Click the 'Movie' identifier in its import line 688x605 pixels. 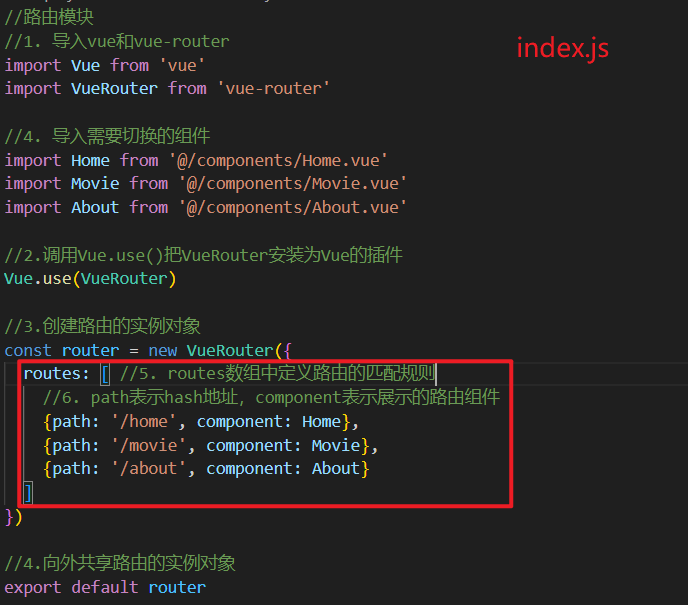coord(95,184)
